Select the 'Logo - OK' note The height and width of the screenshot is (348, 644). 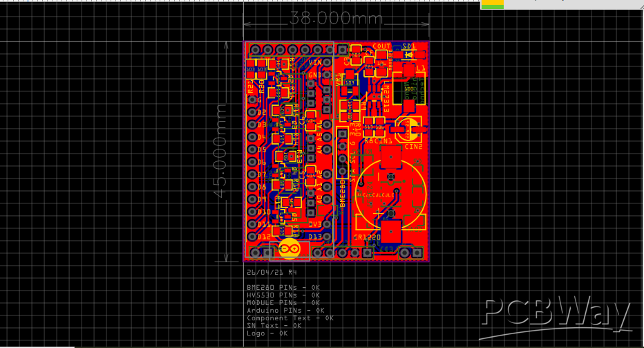267,333
